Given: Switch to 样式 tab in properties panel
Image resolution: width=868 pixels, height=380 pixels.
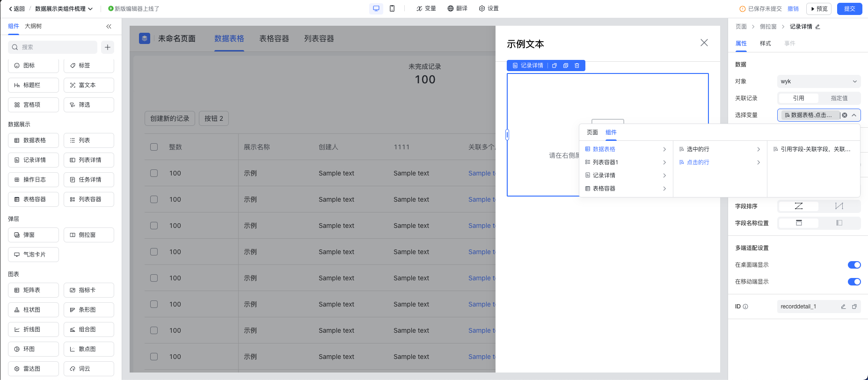Looking at the screenshot, I should 766,44.
